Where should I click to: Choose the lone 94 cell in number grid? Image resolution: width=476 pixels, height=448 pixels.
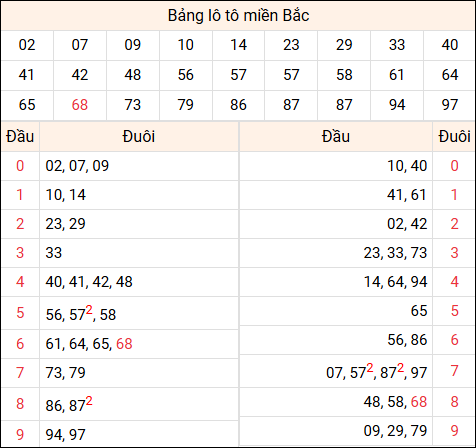[x=397, y=105]
